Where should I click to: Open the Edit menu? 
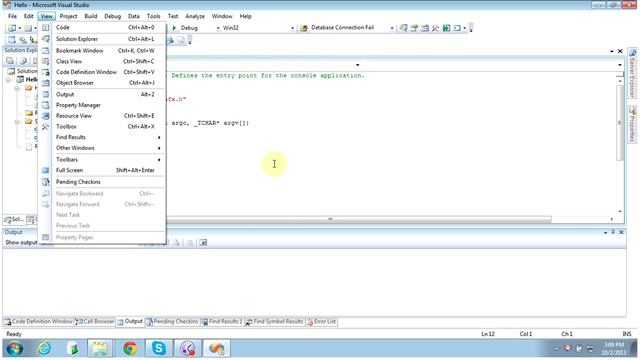(x=28, y=16)
